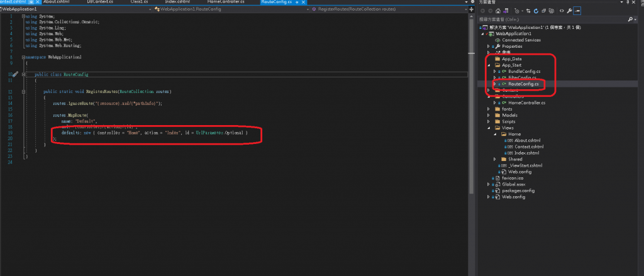Viewport: 644px width, 276px height.
Task: Collapse the App_Start folder
Action: [x=488, y=65]
